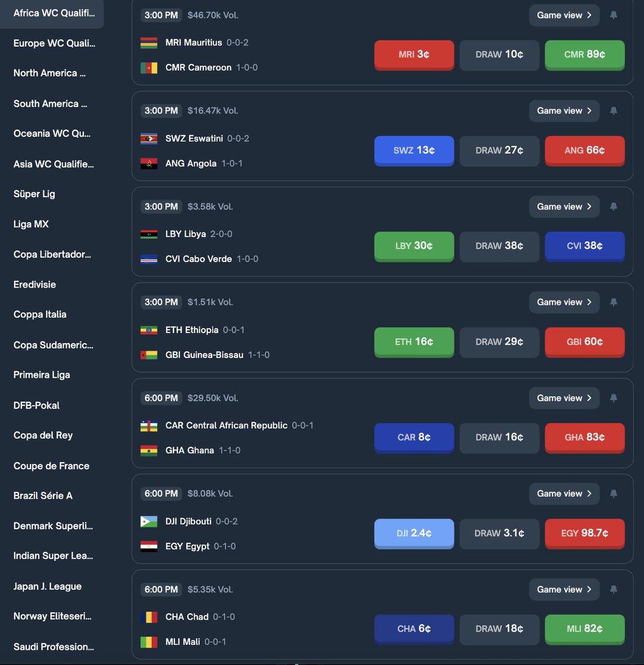The width and height of the screenshot is (644, 665).
Task: Switch to Süper Lig league
Action: point(34,194)
